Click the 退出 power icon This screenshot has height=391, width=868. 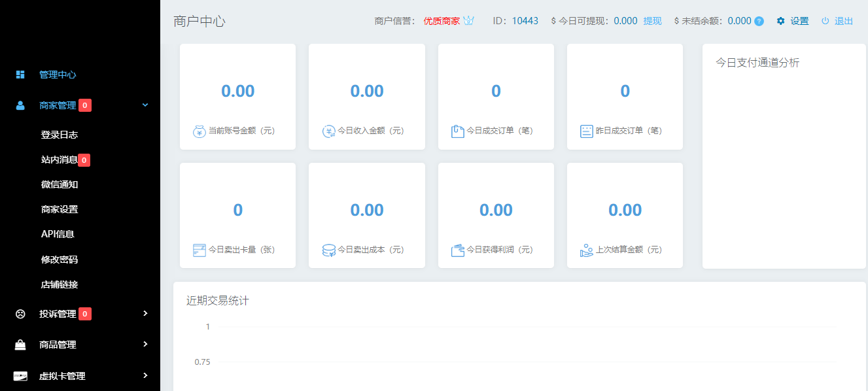click(x=826, y=21)
